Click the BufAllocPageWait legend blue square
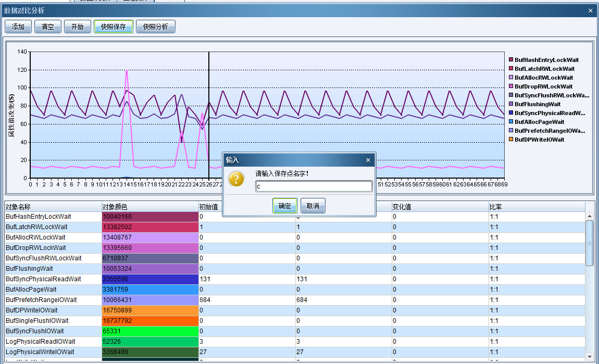 coord(511,122)
